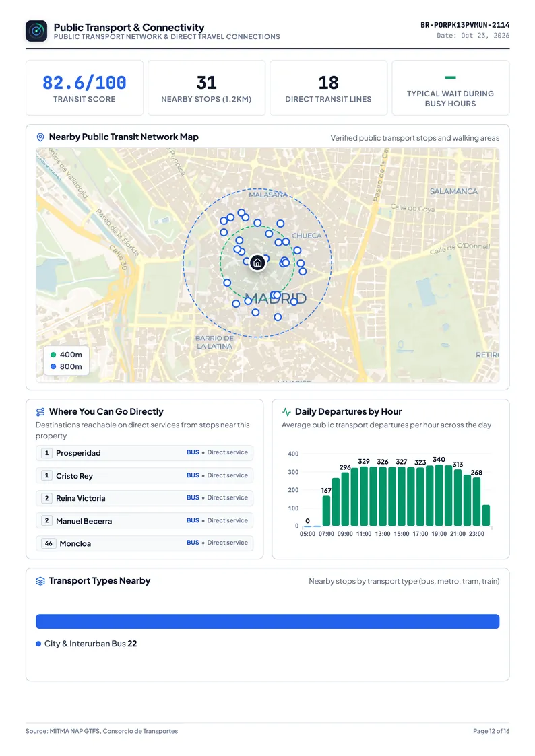535x756 pixels.
Task: Click the route icon beside Where You Can Go
Action: (x=40, y=412)
